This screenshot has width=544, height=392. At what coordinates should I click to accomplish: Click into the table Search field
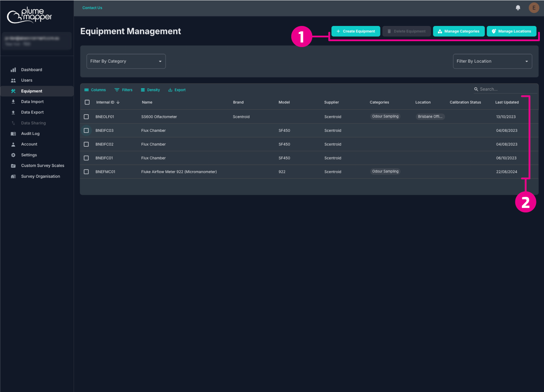(x=506, y=89)
